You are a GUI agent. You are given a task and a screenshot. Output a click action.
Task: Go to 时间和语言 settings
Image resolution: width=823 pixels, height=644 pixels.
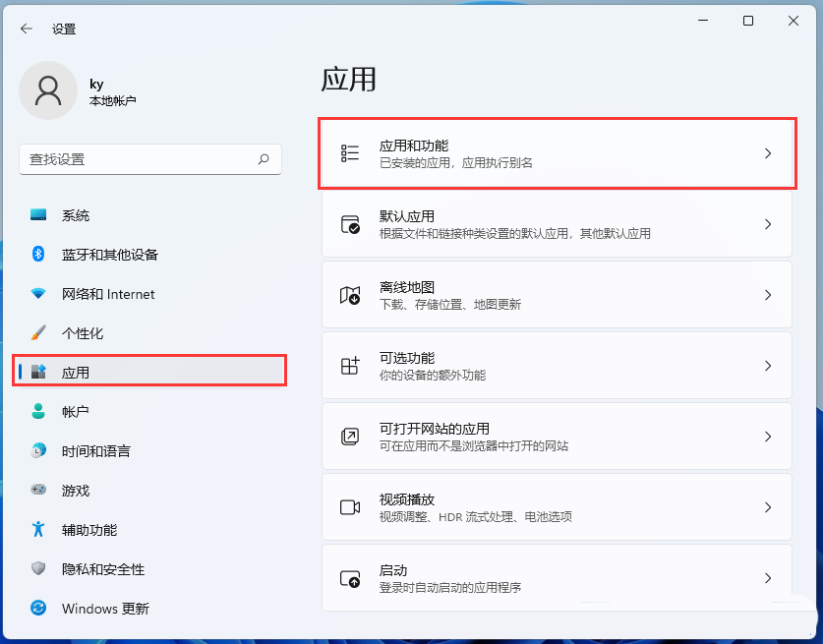95,451
